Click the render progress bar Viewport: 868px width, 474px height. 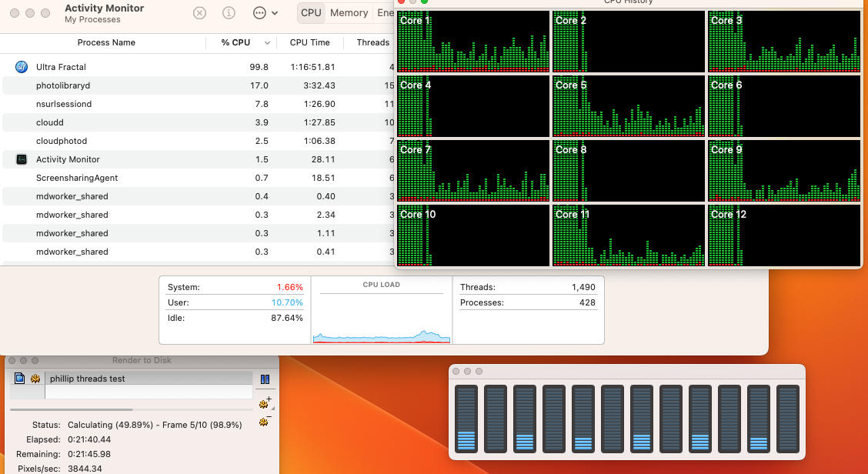(x=69, y=409)
